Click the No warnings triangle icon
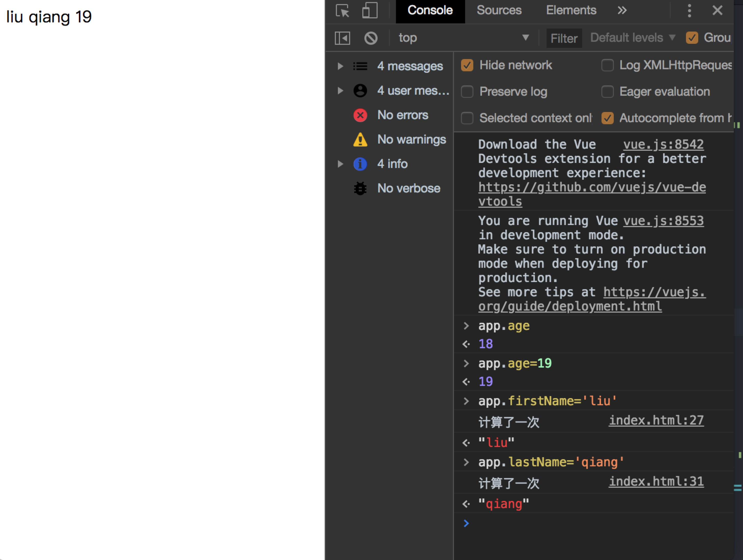 [360, 140]
